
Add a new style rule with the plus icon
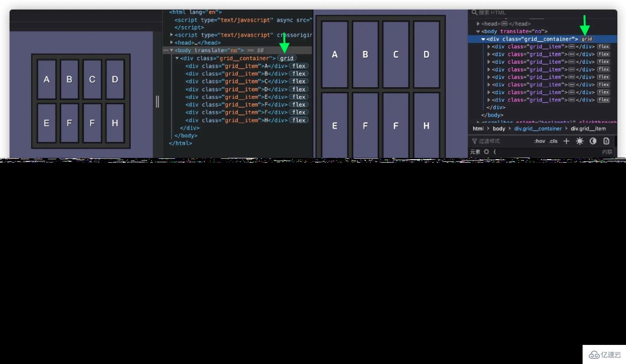(x=566, y=141)
